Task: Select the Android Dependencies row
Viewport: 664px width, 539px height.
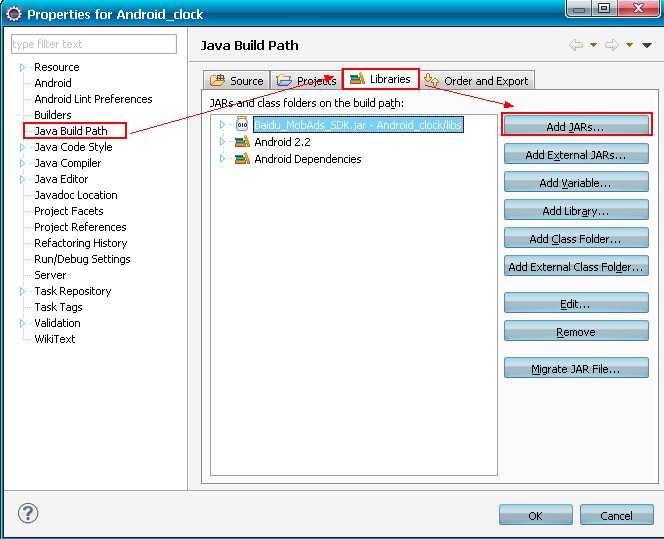Action: coord(308,159)
